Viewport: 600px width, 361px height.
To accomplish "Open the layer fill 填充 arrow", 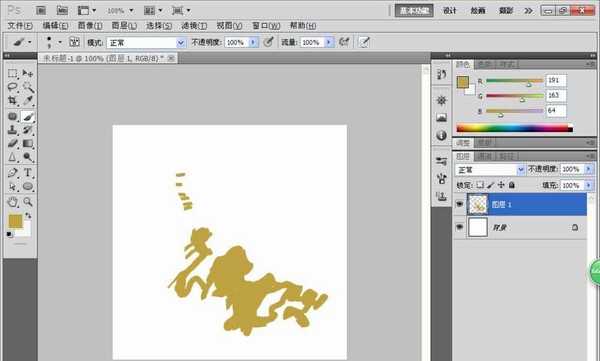I will (x=589, y=185).
